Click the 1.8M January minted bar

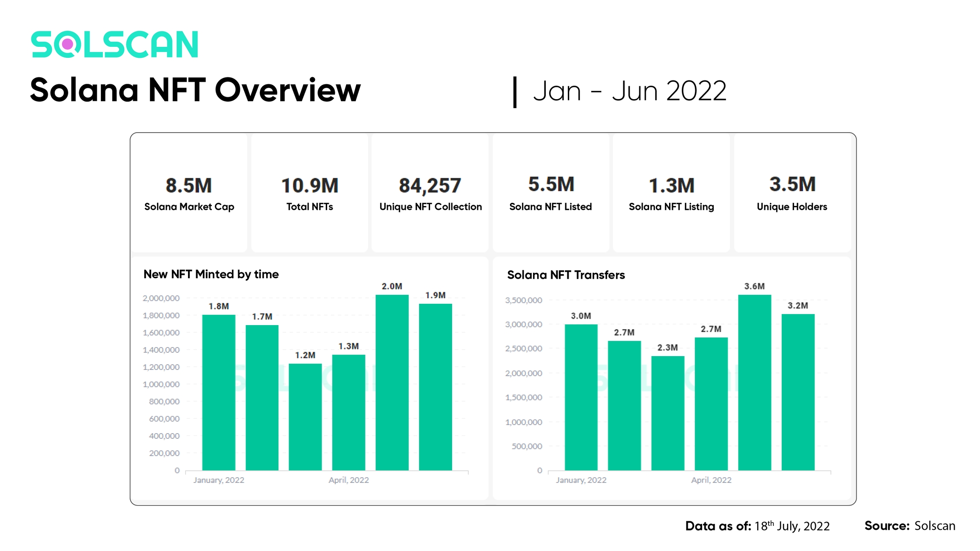(x=219, y=392)
